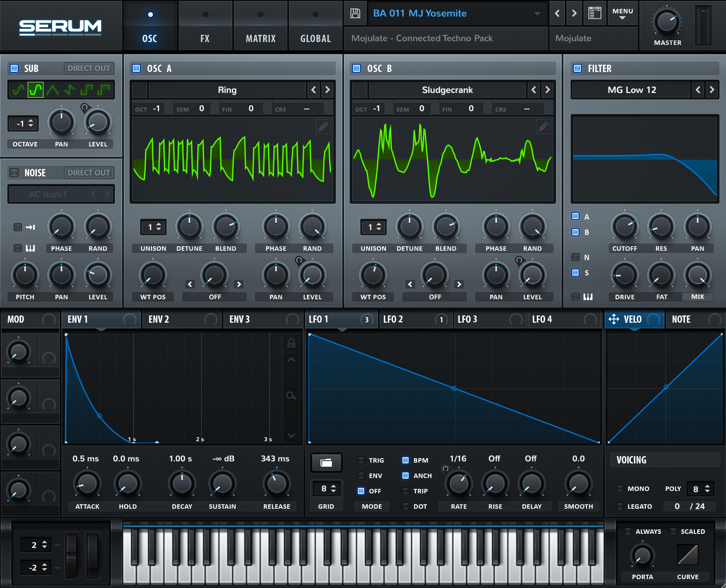Click NOISE DIRECT OUT button
The width and height of the screenshot is (726, 588).
click(x=89, y=173)
